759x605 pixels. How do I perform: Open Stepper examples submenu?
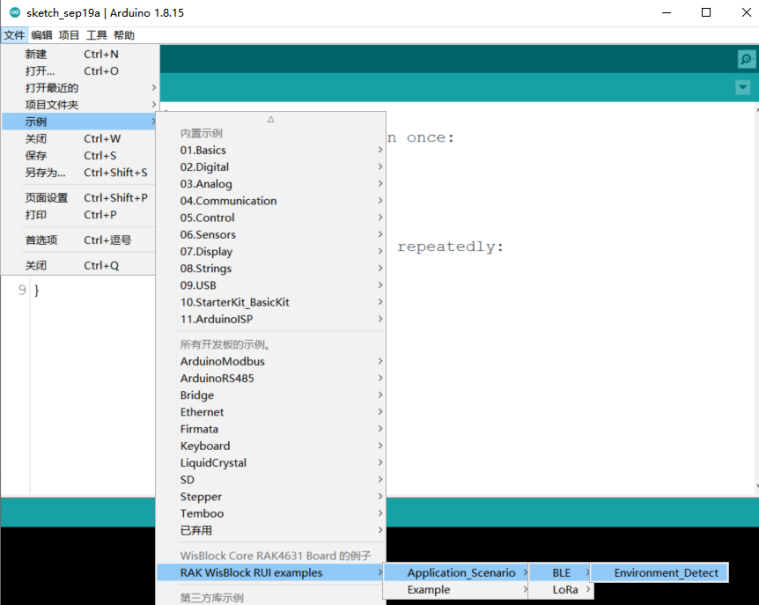click(x=271, y=497)
